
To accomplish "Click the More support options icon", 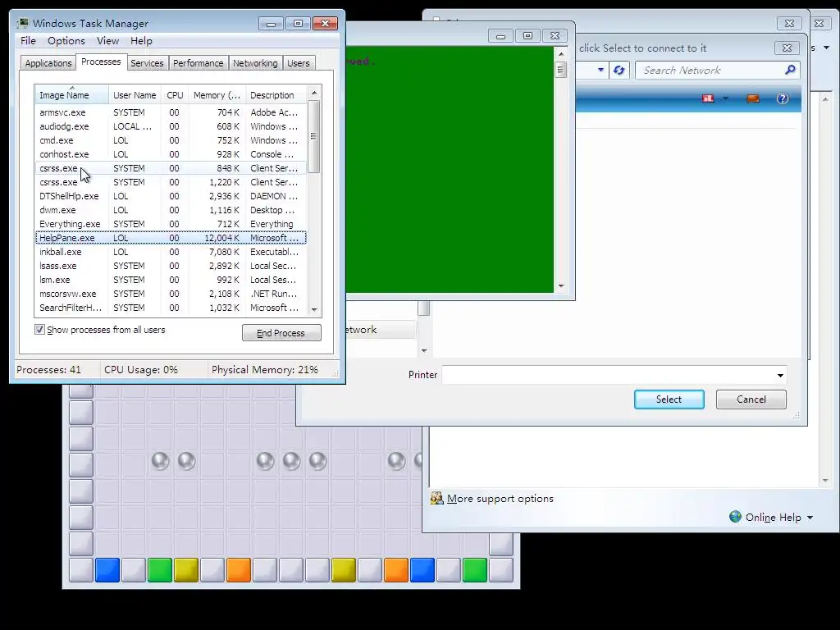I will pos(436,498).
